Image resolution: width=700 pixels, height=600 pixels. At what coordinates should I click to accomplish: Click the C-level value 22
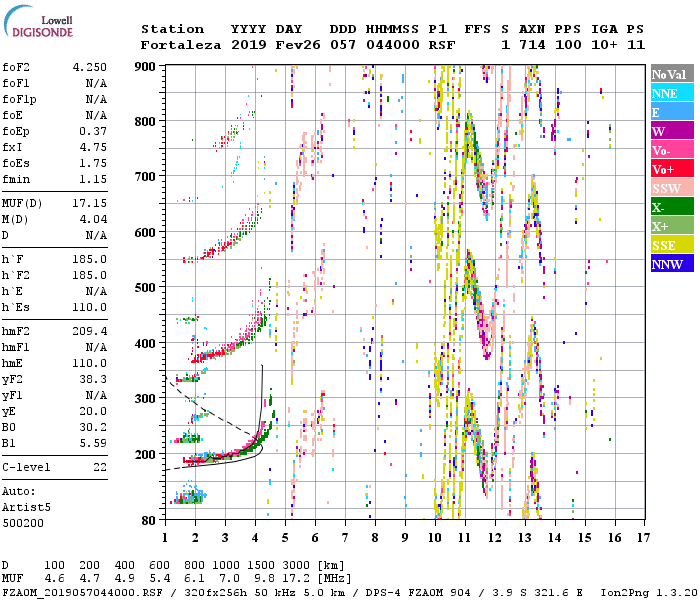(x=100, y=467)
